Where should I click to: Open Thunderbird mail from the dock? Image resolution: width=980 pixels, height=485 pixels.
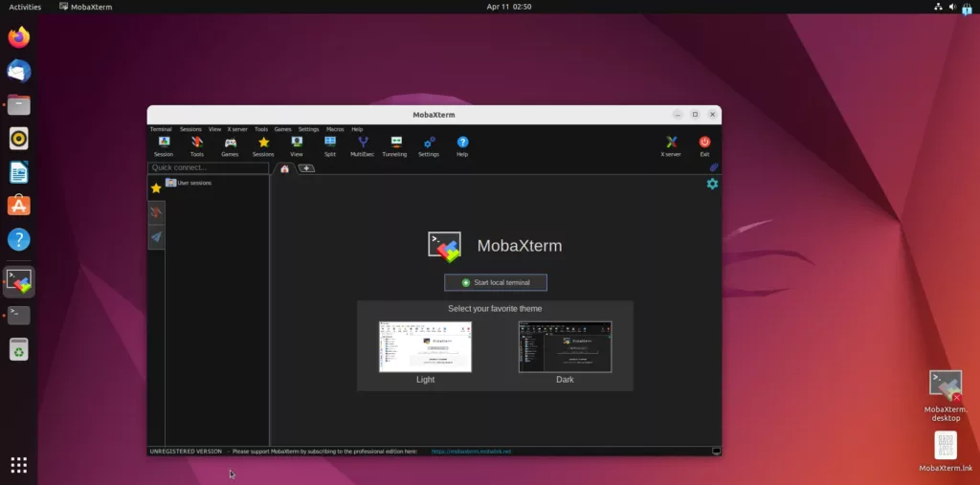point(19,71)
